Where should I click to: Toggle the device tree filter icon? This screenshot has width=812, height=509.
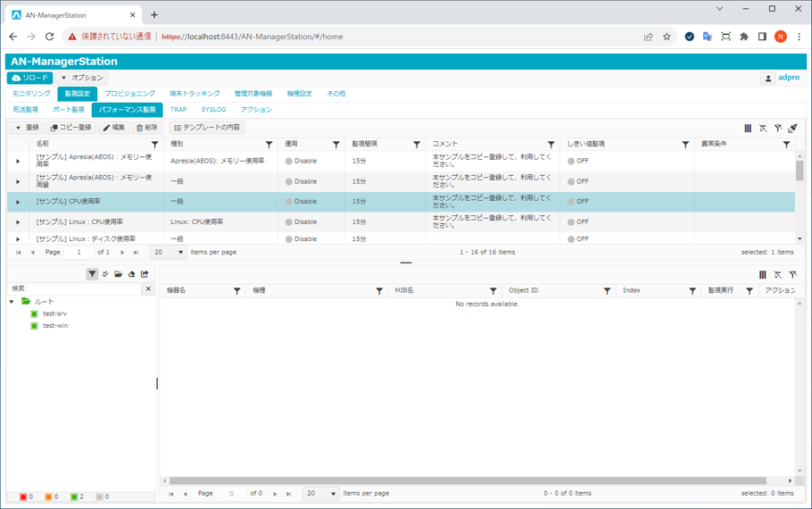click(x=92, y=273)
